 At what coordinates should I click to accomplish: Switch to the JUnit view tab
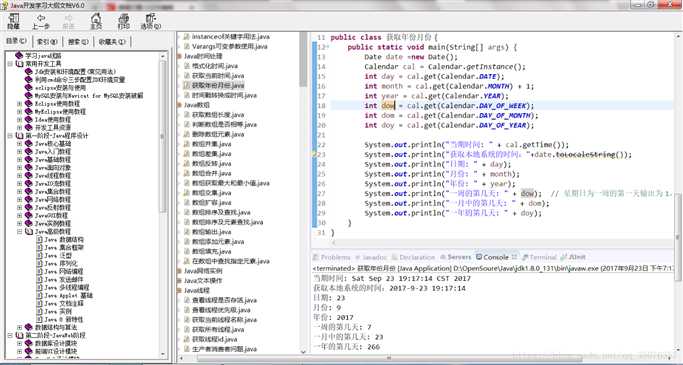574,257
